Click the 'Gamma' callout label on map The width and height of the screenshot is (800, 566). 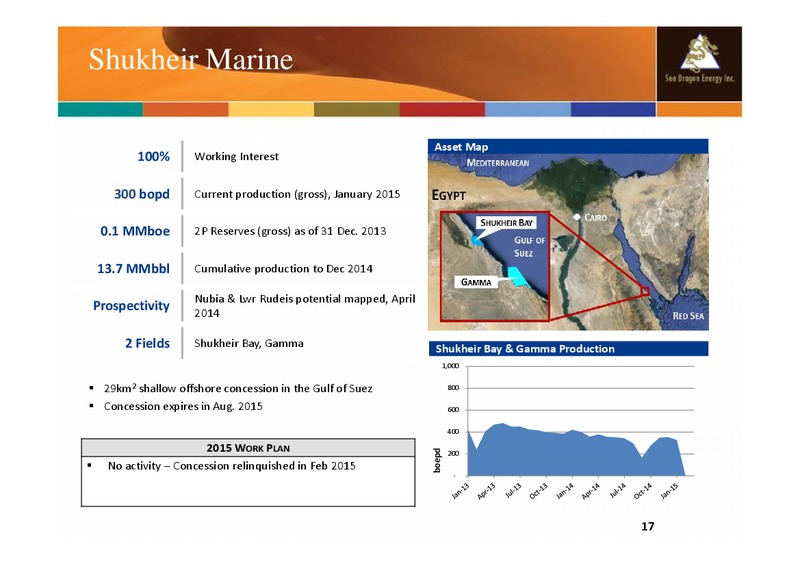476,282
